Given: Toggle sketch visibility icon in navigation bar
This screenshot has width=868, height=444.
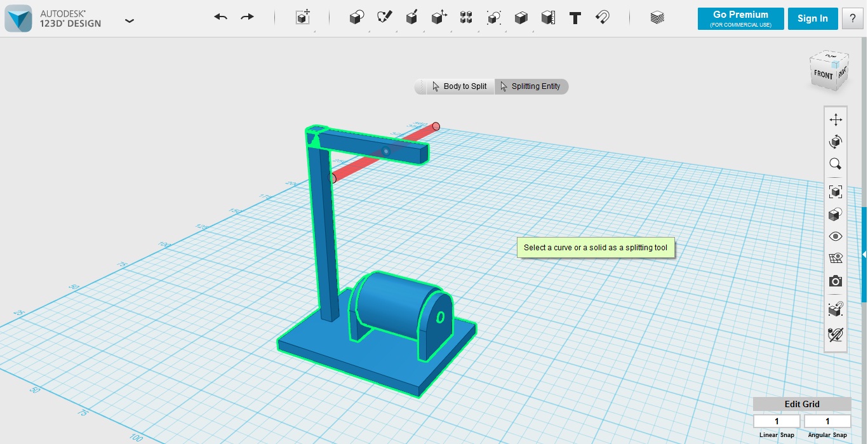Looking at the screenshot, I should coord(836,333).
